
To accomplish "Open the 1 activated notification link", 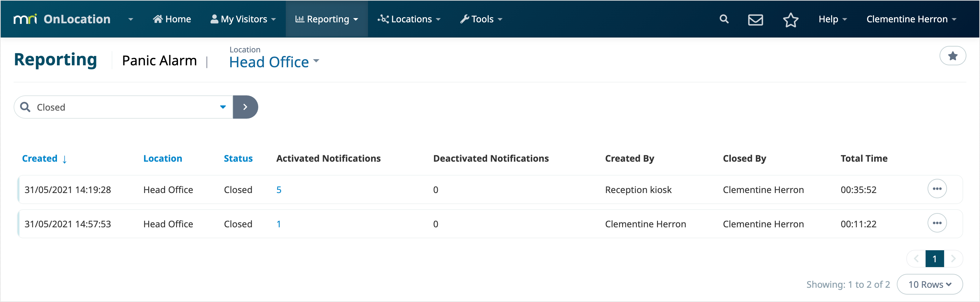I will [278, 224].
